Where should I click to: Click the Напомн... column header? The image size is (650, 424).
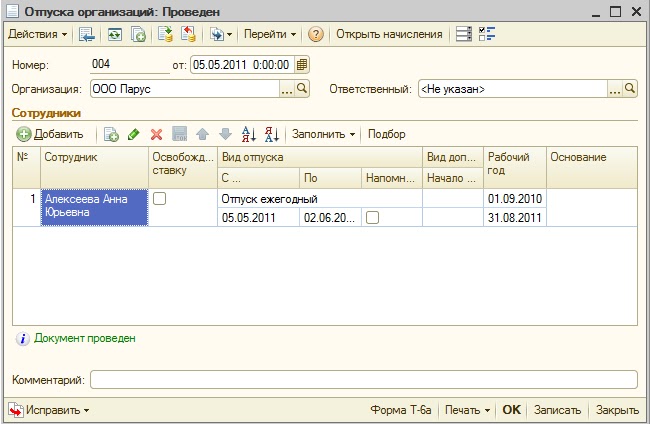click(x=392, y=178)
